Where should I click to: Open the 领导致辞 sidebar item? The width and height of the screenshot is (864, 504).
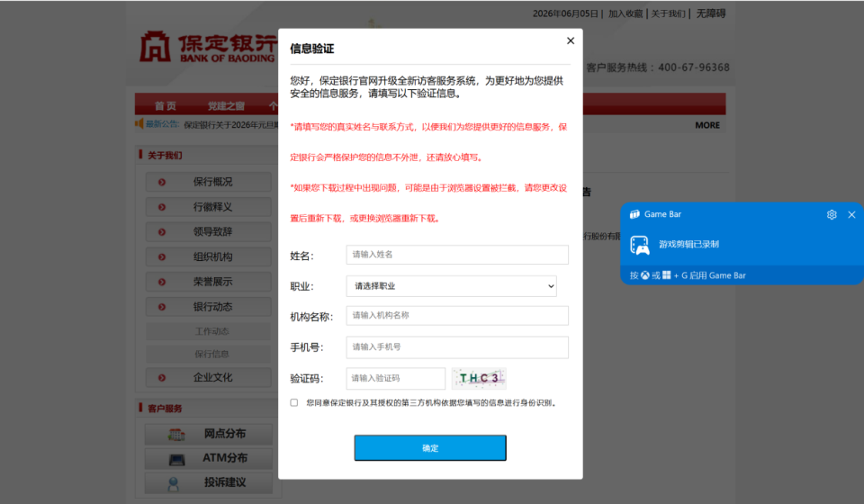pyautogui.click(x=208, y=232)
